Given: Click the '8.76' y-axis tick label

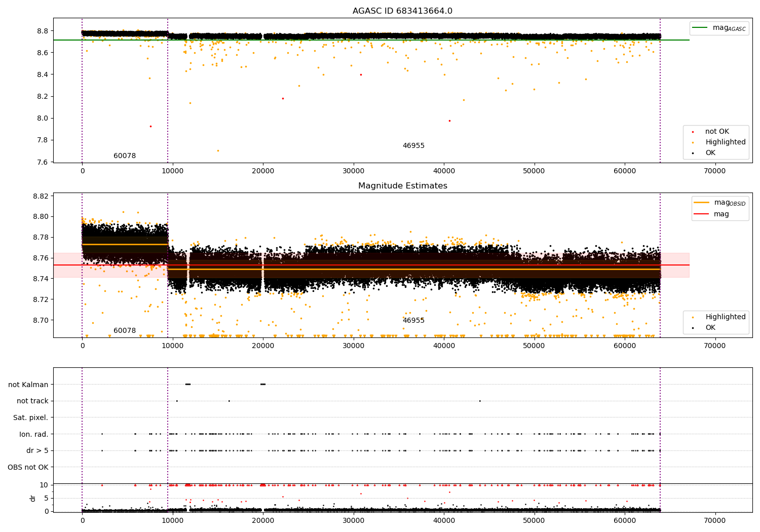Looking at the screenshot, I should tap(40, 258).
